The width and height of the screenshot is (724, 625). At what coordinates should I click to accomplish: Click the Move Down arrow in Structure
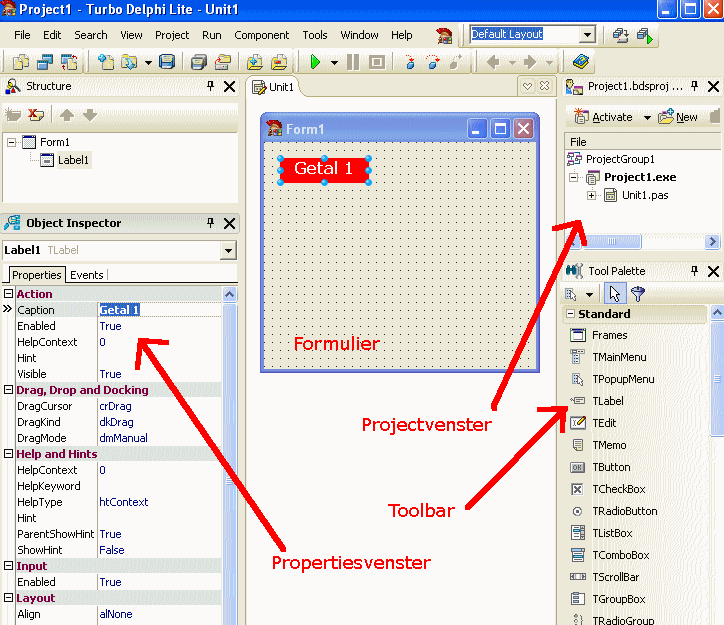90,114
